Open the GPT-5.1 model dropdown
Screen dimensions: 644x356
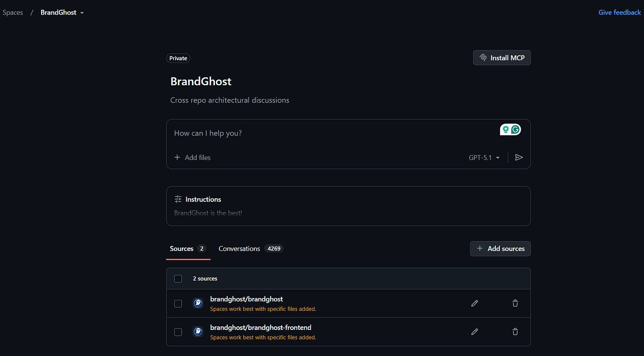pos(484,157)
